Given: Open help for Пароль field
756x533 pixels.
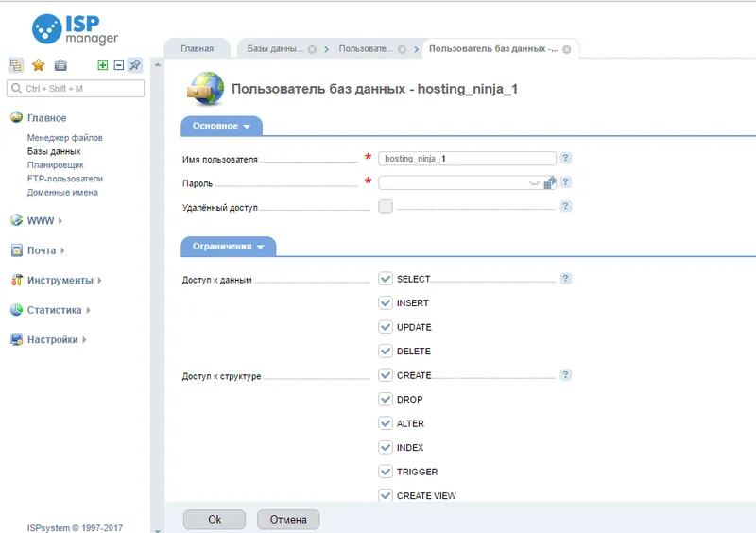Looking at the screenshot, I should tap(565, 181).
